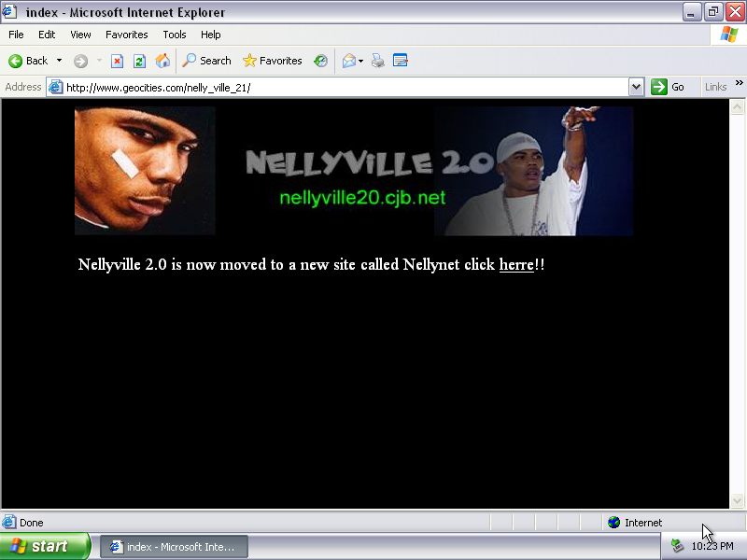This screenshot has height=560, width=747.
Task: Expand the Back history dropdown arrow
Action: point(59,61)
